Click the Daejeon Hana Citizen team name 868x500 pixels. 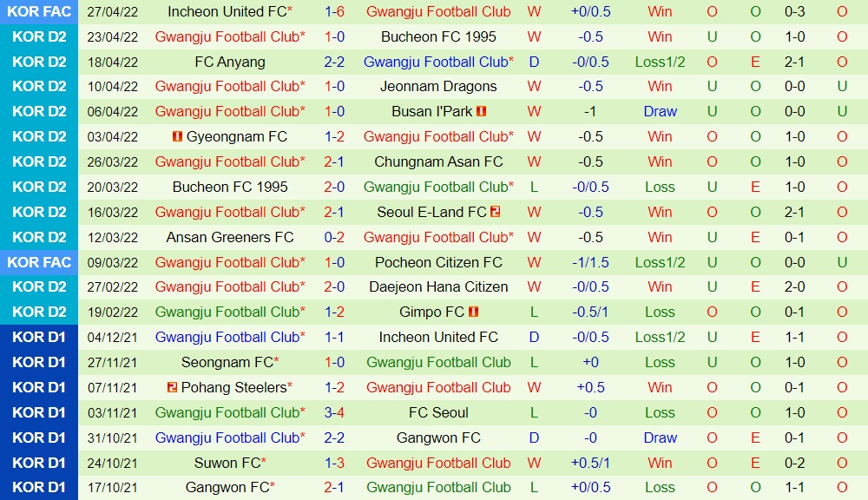point(438,287)
